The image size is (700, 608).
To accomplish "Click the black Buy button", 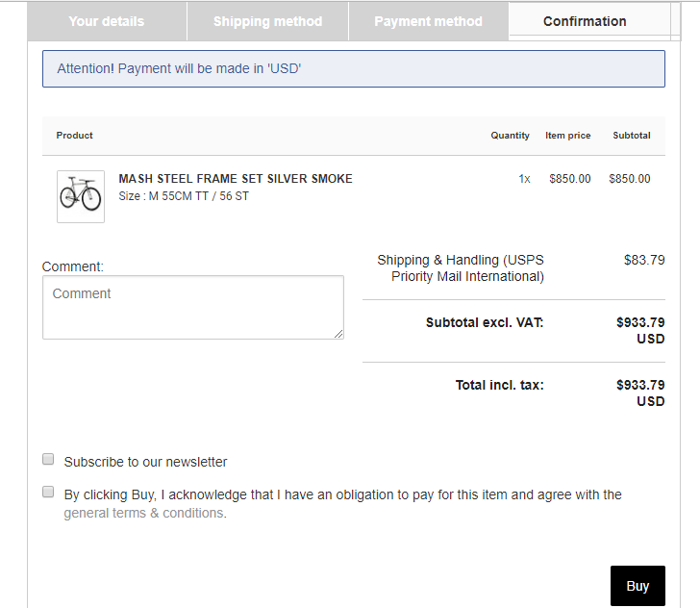I will 637,586.
